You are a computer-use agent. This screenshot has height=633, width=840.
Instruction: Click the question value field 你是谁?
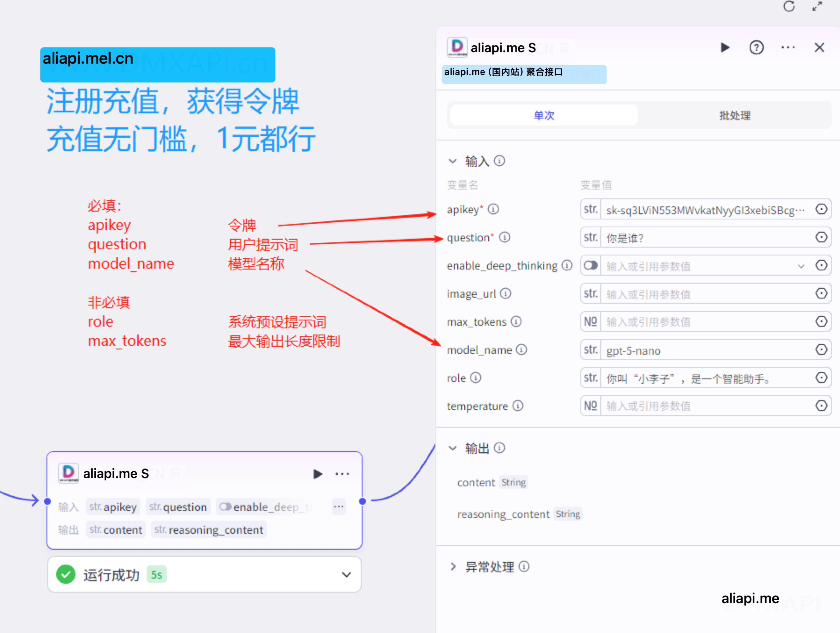[x=706, y=238]
